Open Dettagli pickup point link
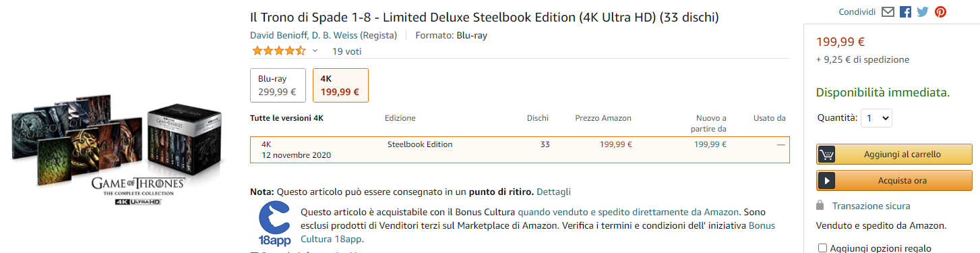This screenshot has height=253, width=980. [x=554, y=192]
